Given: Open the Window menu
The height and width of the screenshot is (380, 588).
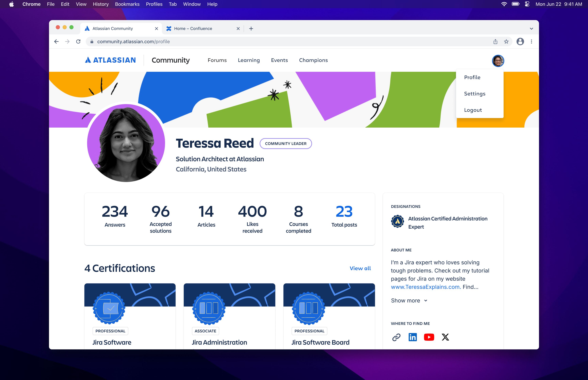Looking at the screenshot, I should pos(192,4).
